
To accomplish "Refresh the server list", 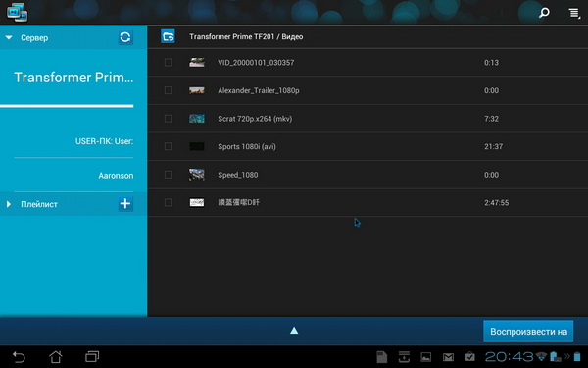I will [x=125, y=37].
